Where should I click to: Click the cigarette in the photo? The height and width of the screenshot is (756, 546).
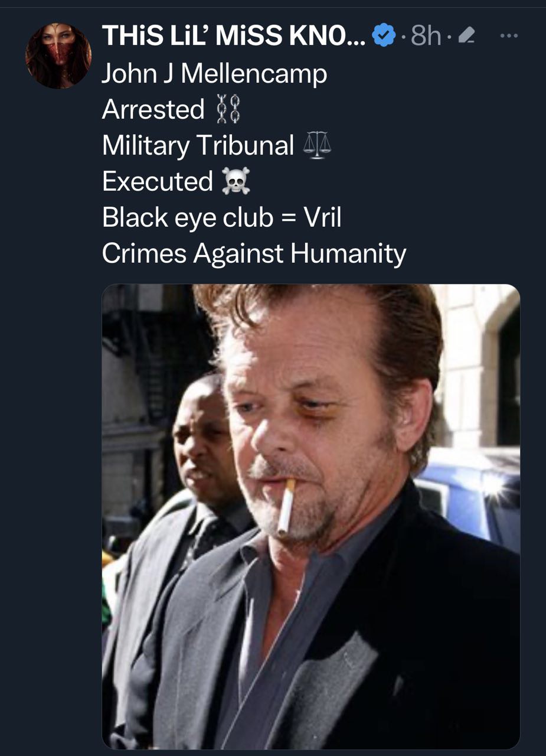click(287, 506)
